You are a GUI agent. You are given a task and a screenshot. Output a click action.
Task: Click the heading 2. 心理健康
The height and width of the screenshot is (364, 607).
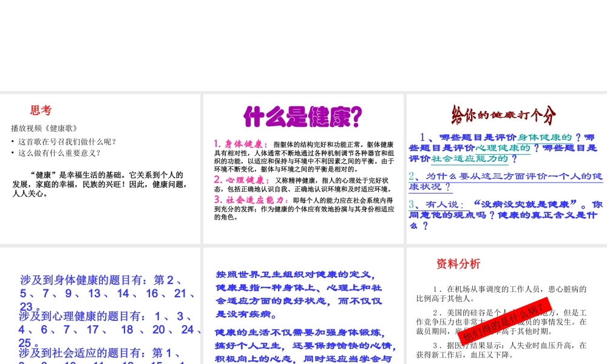tap(242, 180)
